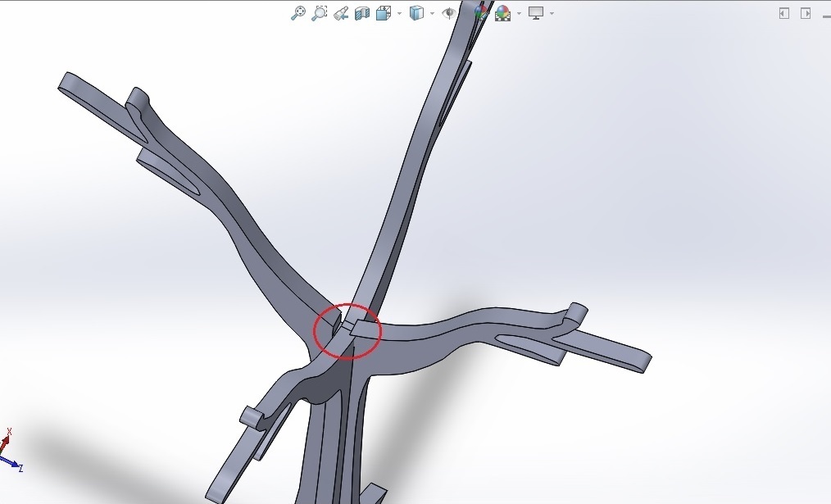Click the View Settings monitor icon
831x504 pixels.
[x=536, y=13]
